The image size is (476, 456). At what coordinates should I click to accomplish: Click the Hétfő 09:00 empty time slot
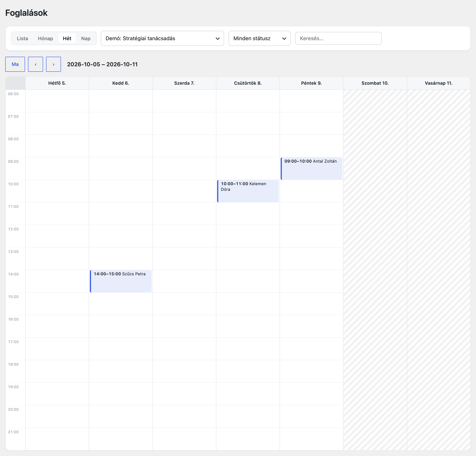pos(57,168)
